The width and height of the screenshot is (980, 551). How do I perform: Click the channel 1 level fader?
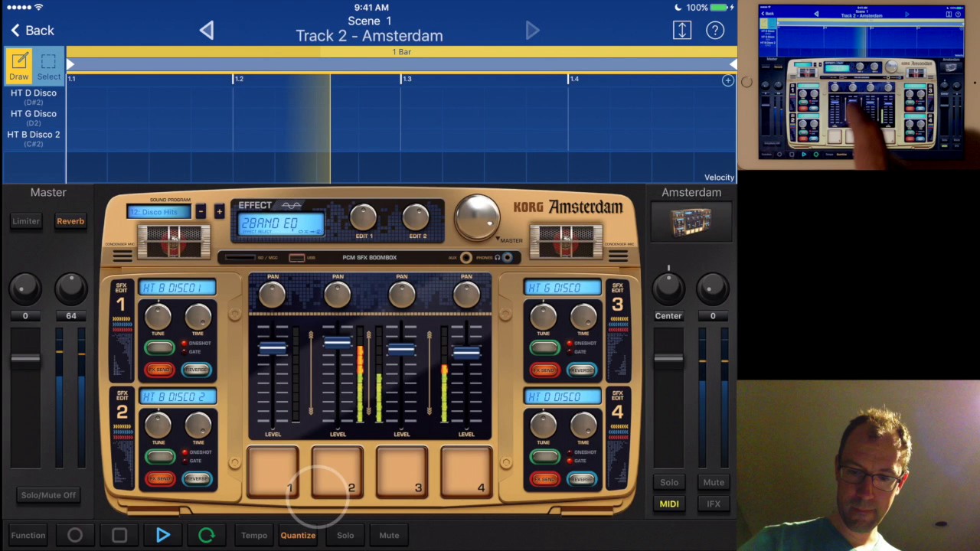click(x=273, y=349)
